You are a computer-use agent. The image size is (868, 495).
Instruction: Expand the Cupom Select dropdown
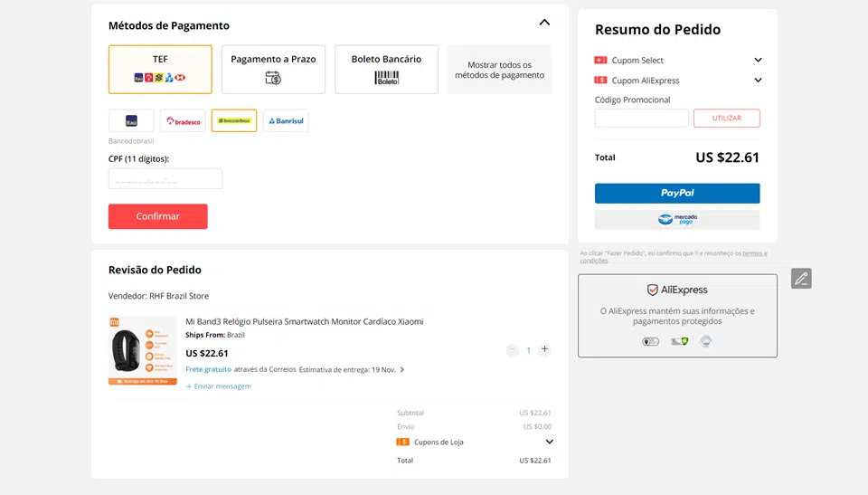(758, 60)
